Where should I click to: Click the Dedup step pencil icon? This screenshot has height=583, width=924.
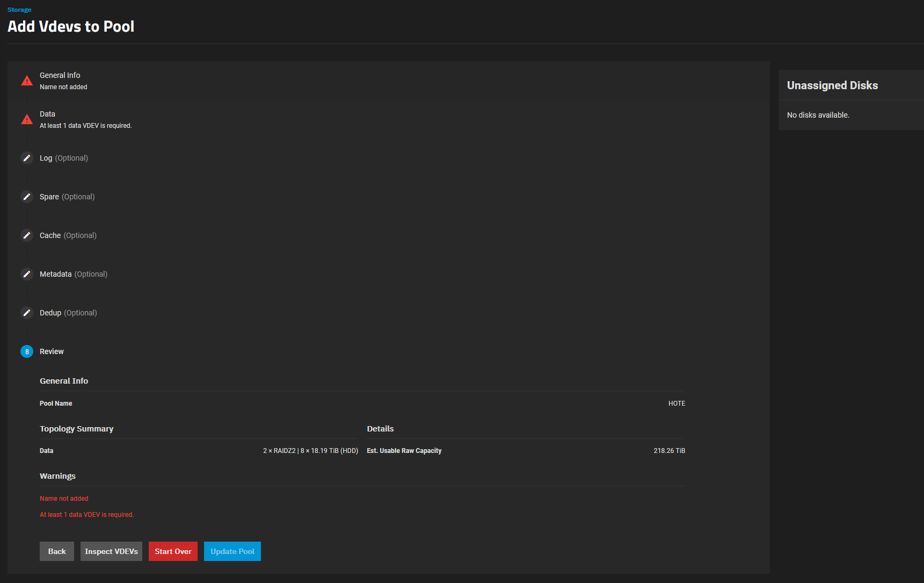pyautogui.click(x=27, y=313)
